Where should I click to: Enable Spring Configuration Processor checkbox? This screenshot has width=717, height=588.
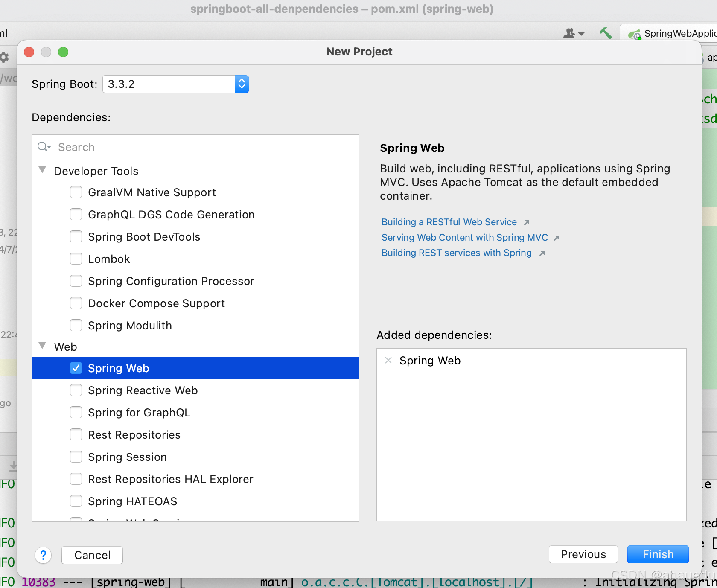[x=76, y=281]
